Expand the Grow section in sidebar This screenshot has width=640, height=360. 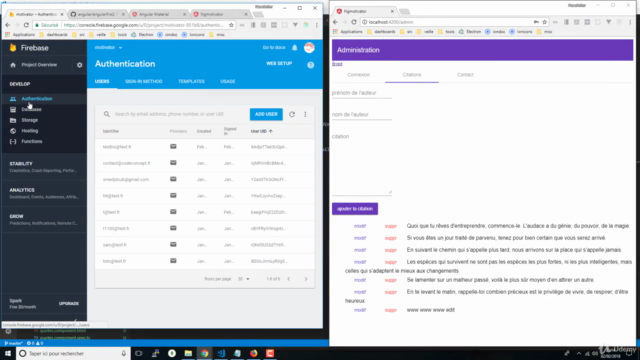coord(43,220)
